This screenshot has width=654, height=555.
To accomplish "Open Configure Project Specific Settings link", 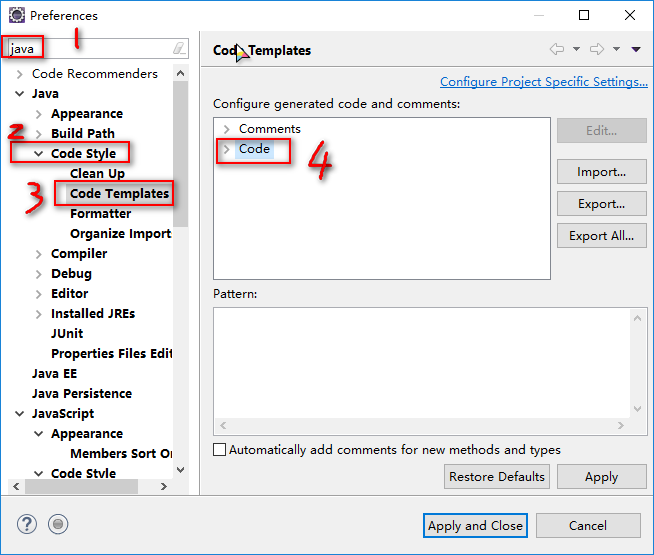I will [x=544, y=82].
